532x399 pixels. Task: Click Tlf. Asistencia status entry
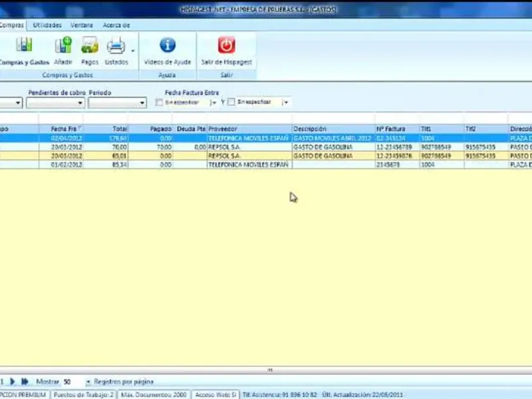tap(279, 394)
